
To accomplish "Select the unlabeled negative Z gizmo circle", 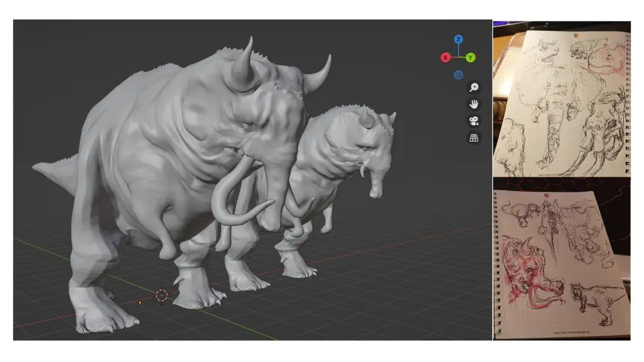I will (458, 75).
